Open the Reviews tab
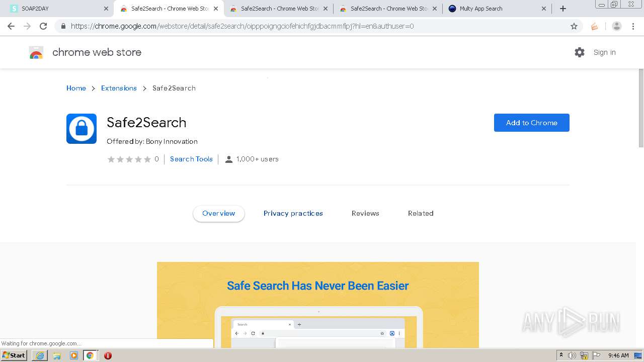The height and width of the screenshot is (362, 644). tap(365, 213)
